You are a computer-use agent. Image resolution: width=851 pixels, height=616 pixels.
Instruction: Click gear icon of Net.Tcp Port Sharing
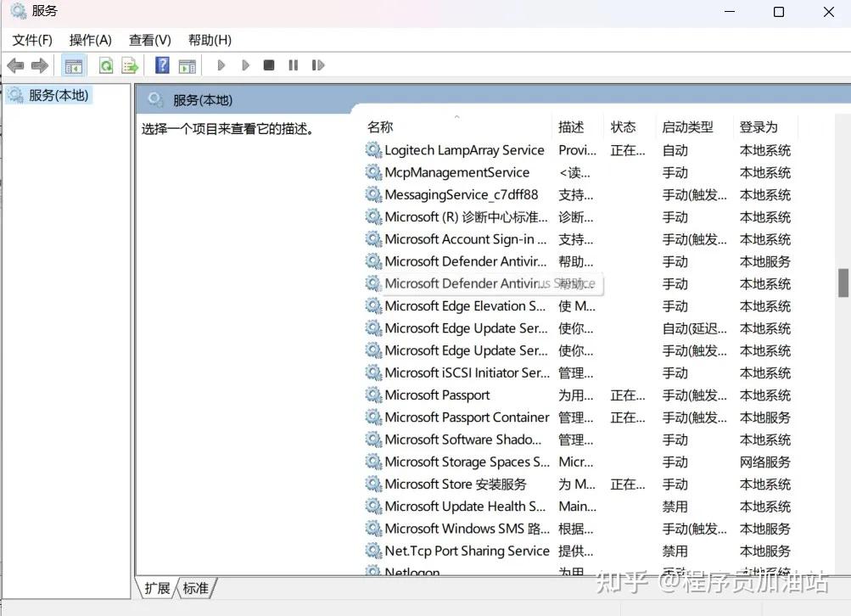373,551
